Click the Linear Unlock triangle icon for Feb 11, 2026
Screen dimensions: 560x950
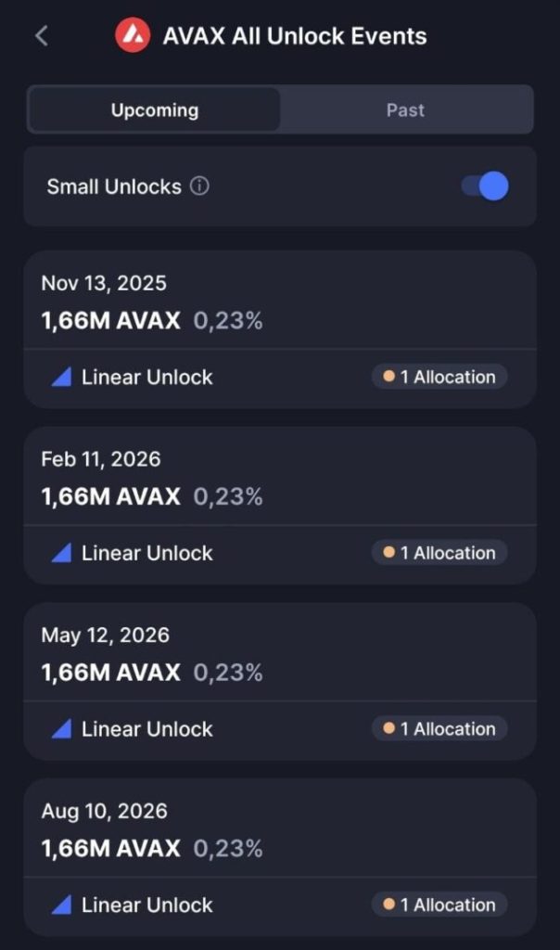(61, 553)
